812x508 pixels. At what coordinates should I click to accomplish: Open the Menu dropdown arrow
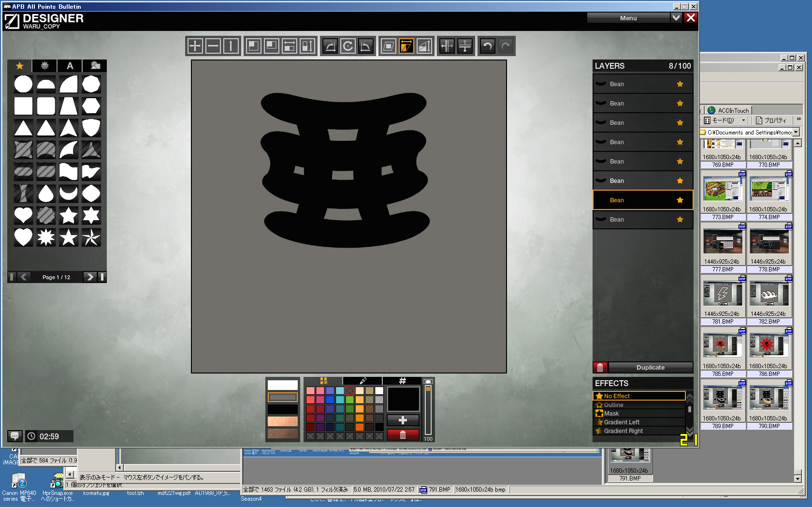pos(676,18)
